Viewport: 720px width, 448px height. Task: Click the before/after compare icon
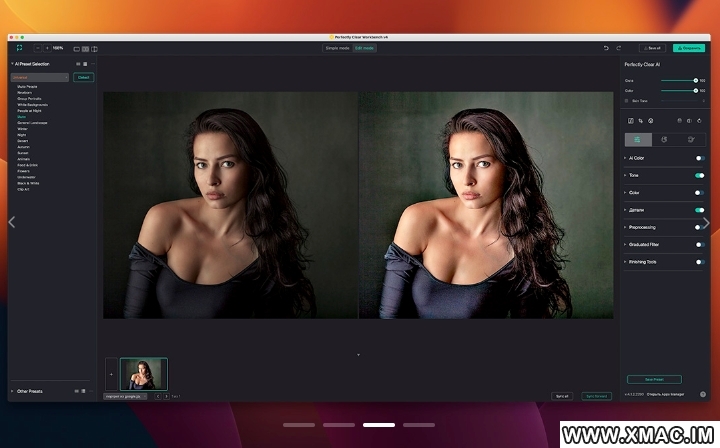point(689,121)
